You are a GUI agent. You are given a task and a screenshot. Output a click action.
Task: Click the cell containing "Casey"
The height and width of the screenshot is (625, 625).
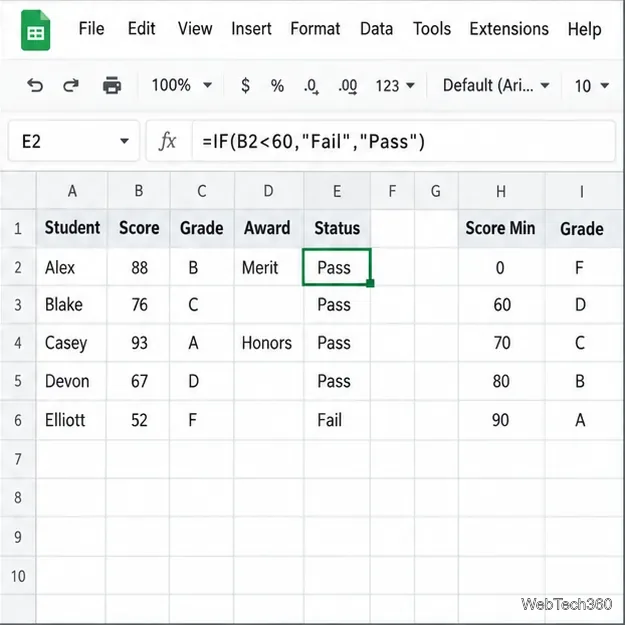72,343
